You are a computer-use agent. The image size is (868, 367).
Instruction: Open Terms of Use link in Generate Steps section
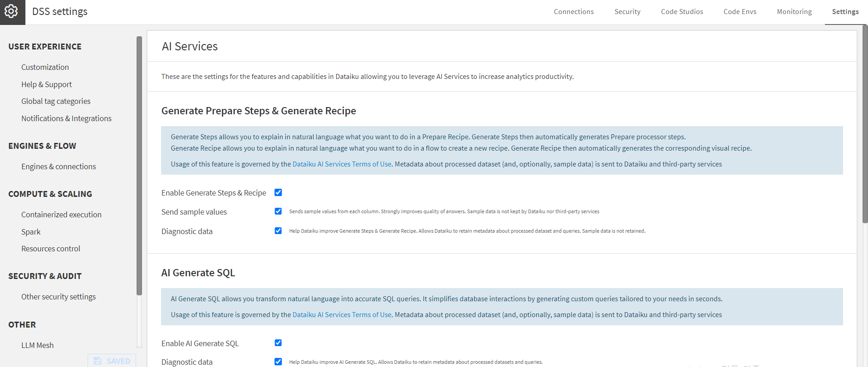(x=342, y=164)
